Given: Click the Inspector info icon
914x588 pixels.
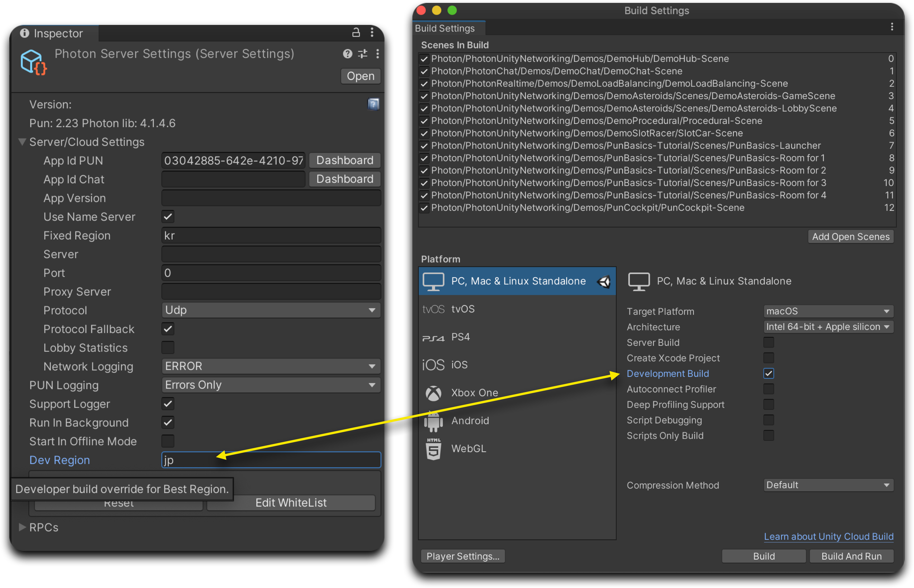Looking at the screenshot, I should [x=25, y=33].
